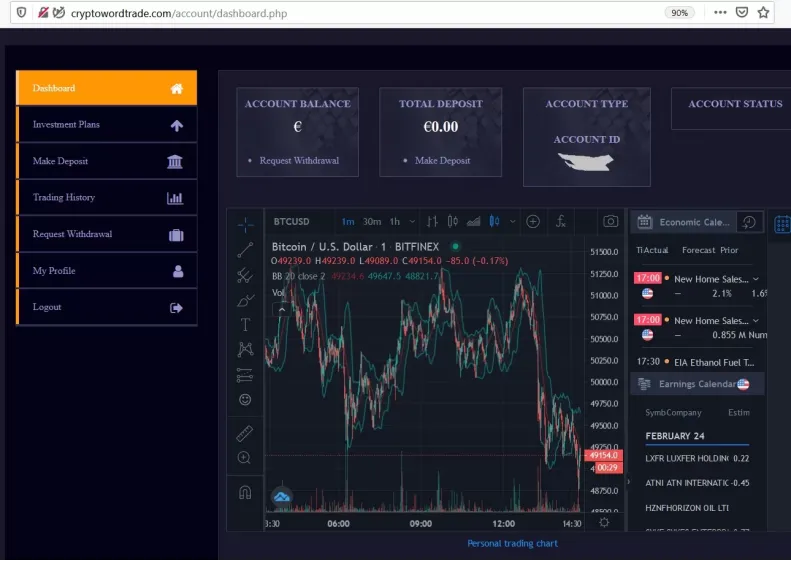The image size is (791, 561).
Task: Select the brush drawing tool
Action: click(245, 301)
